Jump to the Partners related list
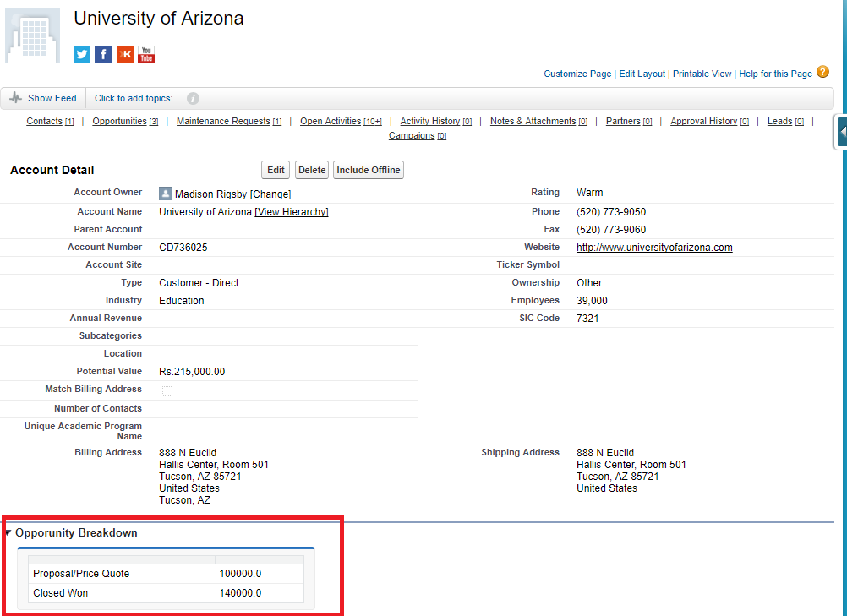847x616 pixels. pyautogui.click(x=629, y=122)
